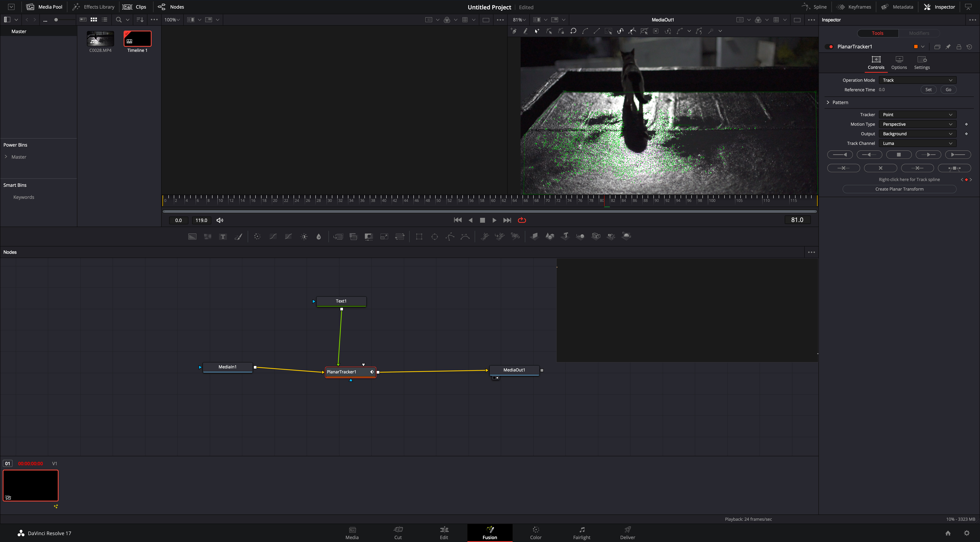The image size is (980, 542).
Task: Add a Rectangle mask from toolbar
Action: (419, 237)
